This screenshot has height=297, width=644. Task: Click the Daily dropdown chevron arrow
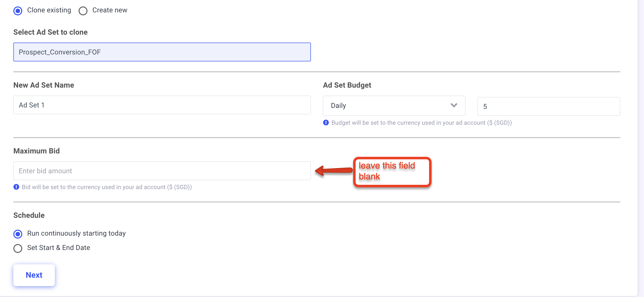point(454,105)
